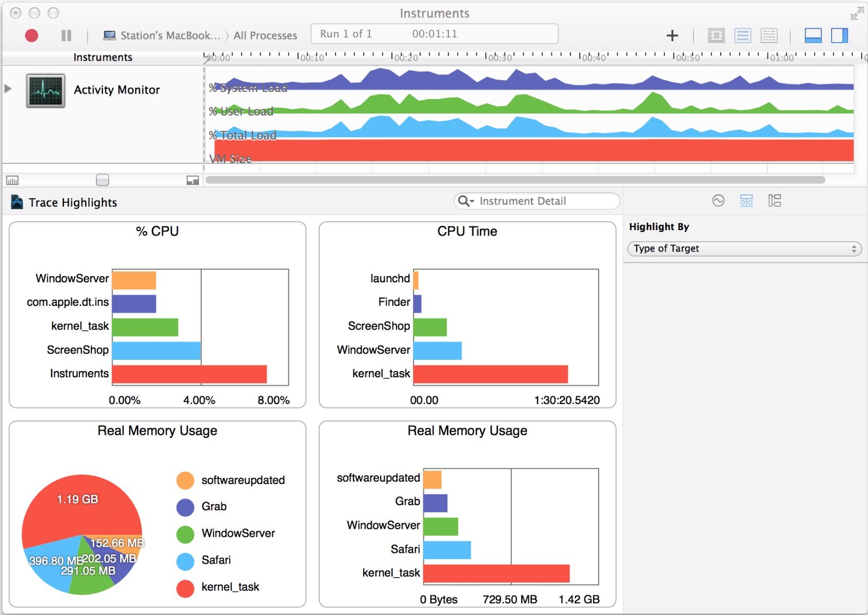Click the red Record button

[x=31, y=35]
